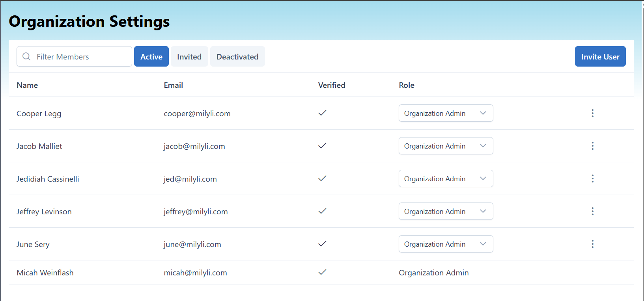644x301 pixels.
Task: Click the email micah@milyli.com
Action: click(x=195, y=273)
